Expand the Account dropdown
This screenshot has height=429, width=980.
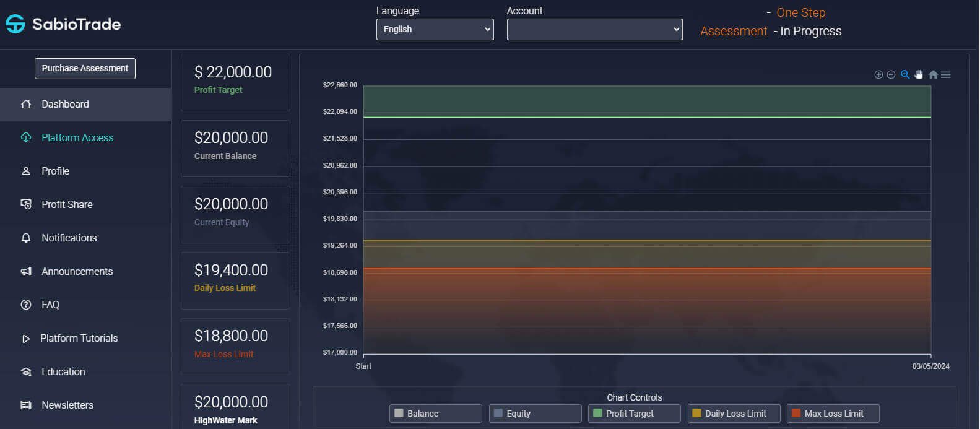coord(594,29)
